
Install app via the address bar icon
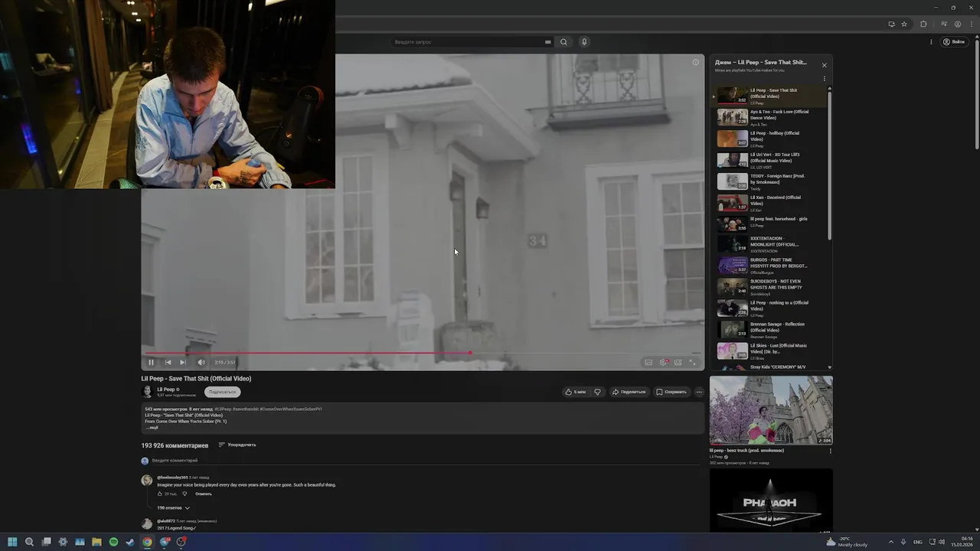[891, 24]
